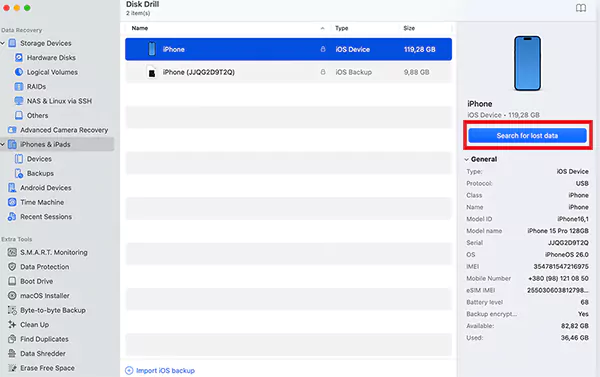600x377 pixels.
Task: Click the yellow minimize window button
Action: (17, 8)
